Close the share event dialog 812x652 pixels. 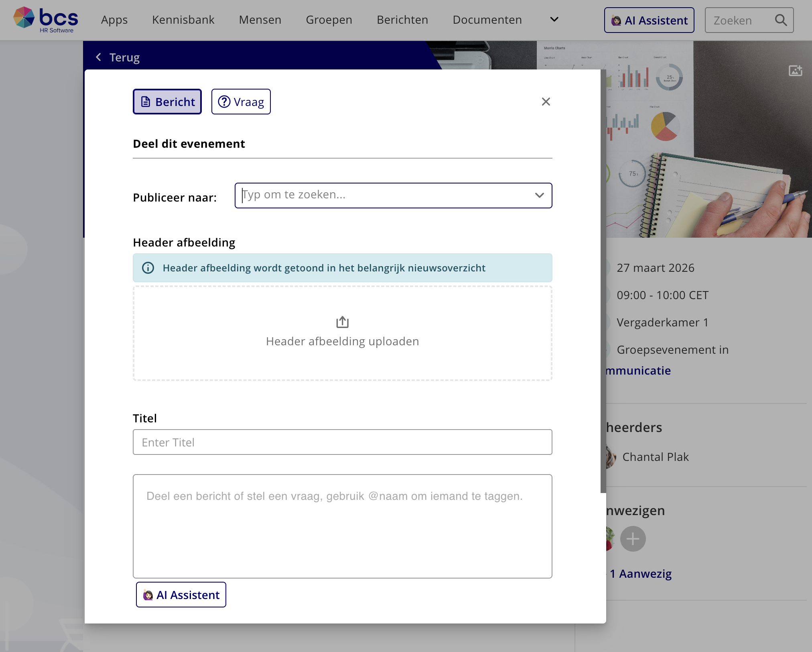(x=546, y=102)
